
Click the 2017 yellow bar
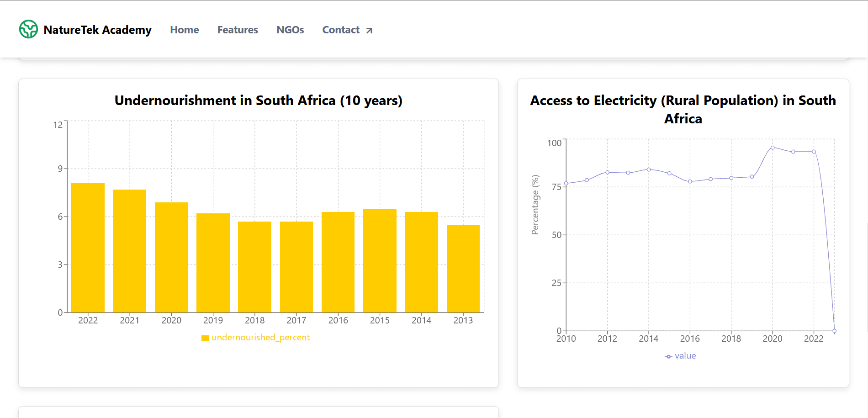coord(296,267)
